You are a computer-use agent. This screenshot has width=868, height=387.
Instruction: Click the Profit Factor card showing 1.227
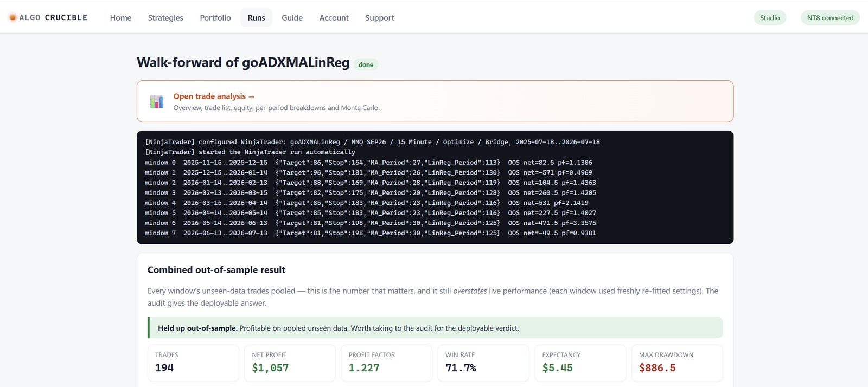click(x=387, y=363)
